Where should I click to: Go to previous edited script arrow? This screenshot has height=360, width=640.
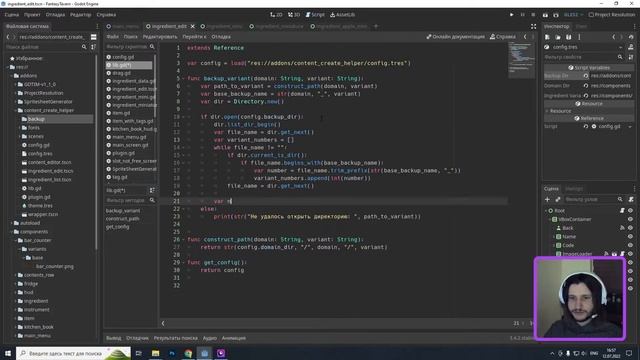(x=525, y=37)
